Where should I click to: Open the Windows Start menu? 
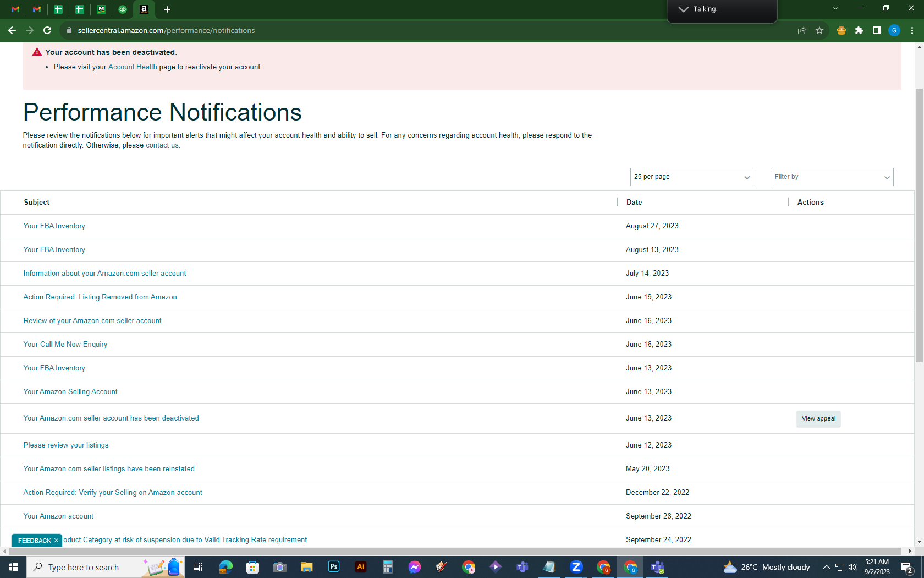[13, 567]
